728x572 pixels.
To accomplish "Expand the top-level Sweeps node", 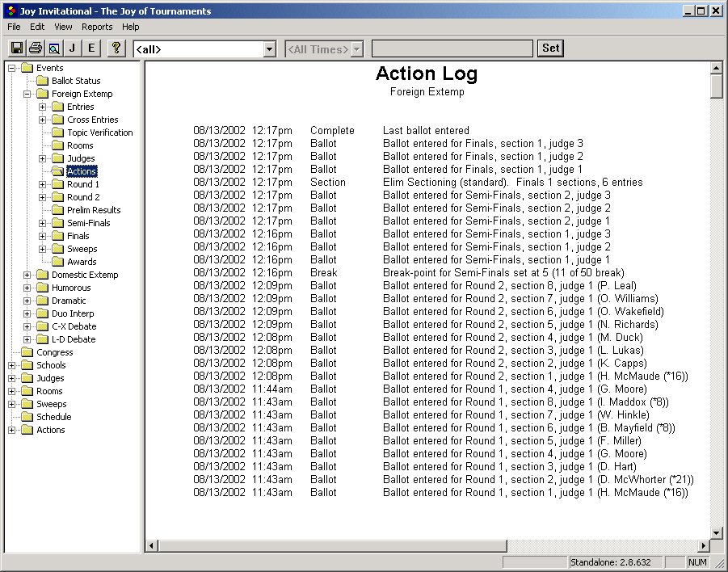I will pos(12,405).
